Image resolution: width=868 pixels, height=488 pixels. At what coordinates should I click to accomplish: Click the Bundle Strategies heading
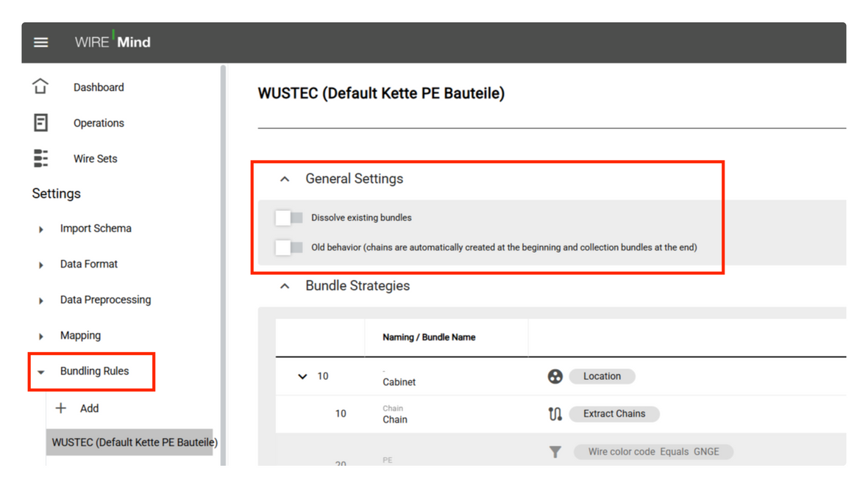click(x=357, y=286)
